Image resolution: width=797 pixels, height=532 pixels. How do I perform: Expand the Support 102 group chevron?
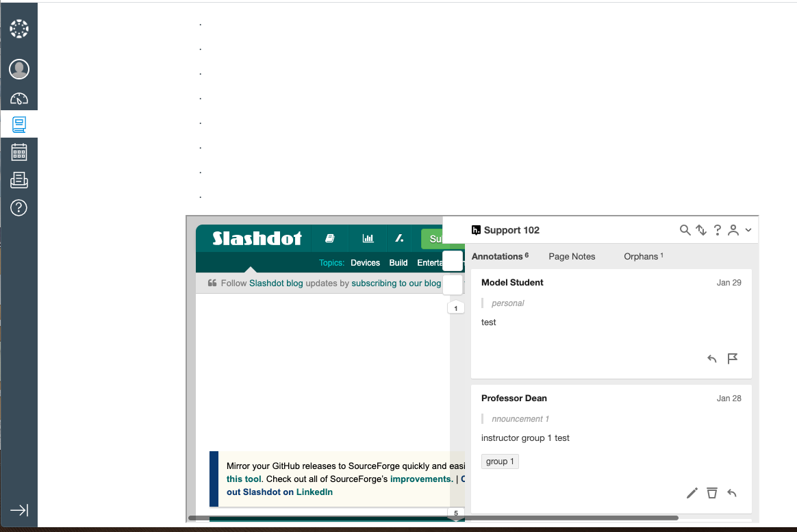(x=748, y=230)
